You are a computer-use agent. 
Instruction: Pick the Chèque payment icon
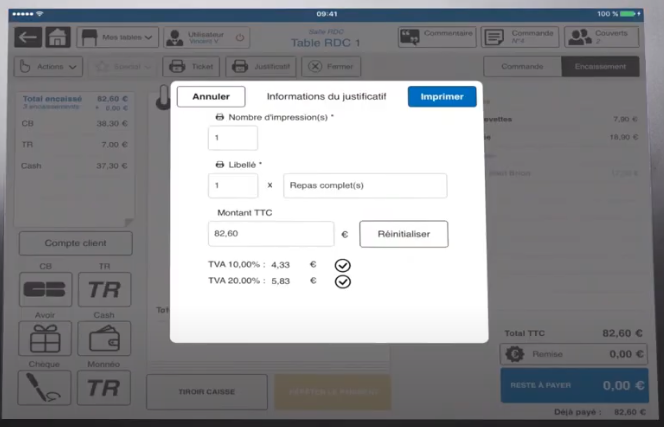point(44,388)
